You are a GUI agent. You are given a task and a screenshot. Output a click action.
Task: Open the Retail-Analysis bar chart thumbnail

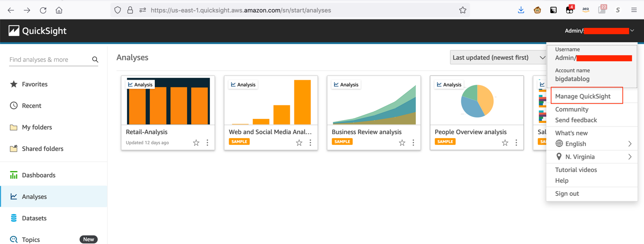pos(168,100)
